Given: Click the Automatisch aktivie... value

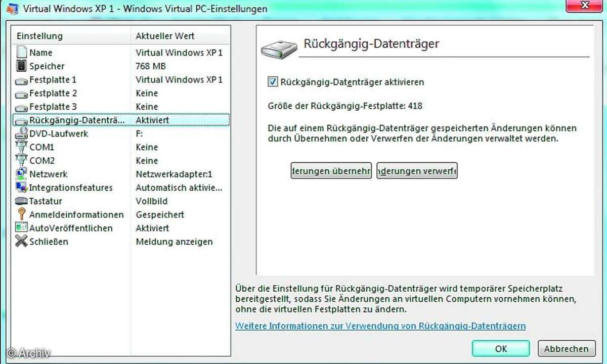Looking at the screenshot, I should click(179, 188).
